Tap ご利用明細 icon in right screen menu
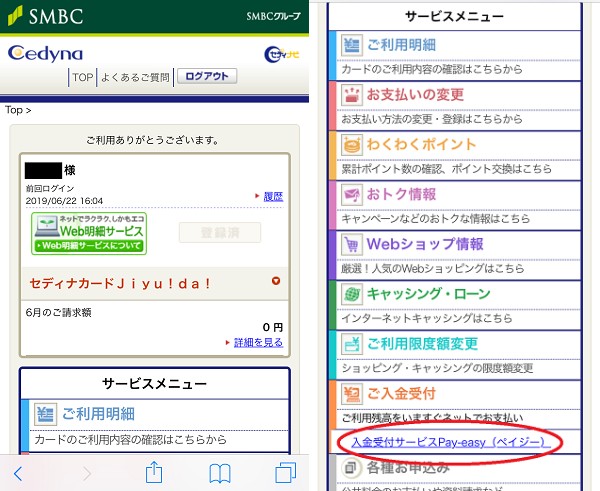The width and height of the screenshot is (600, 491). click(x=352, y=45)
